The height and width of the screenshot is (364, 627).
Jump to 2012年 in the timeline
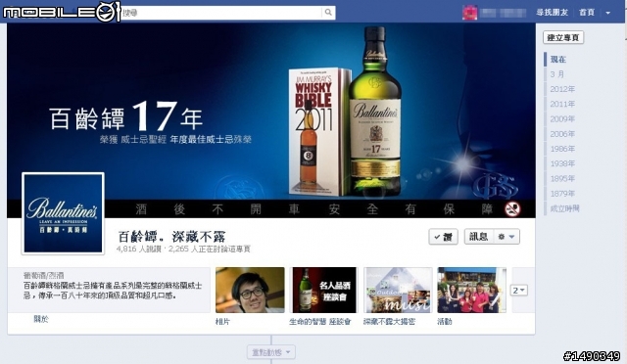click(x=562, y=89)
